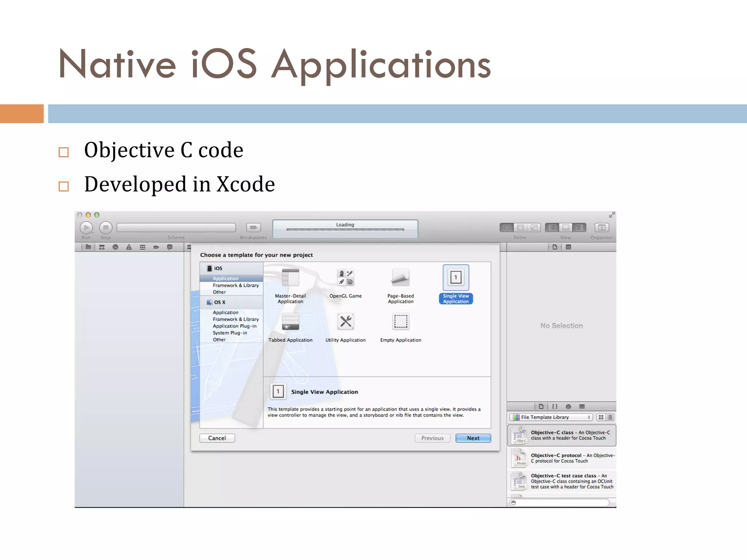Toggle the Navigator pane view button
This screenshot has width=747, height=560.
[x=552, y=227]
